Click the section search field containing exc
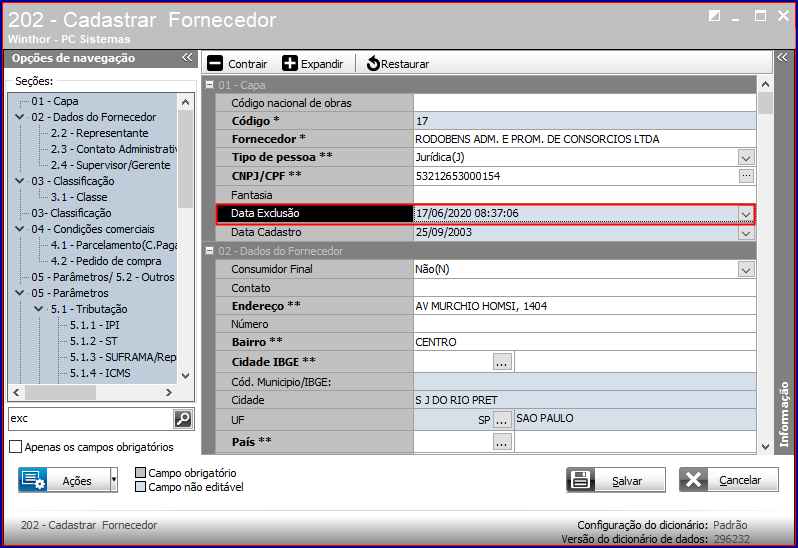Image resolution: width=798 pixels, height=548 pixels. [91, 419]
